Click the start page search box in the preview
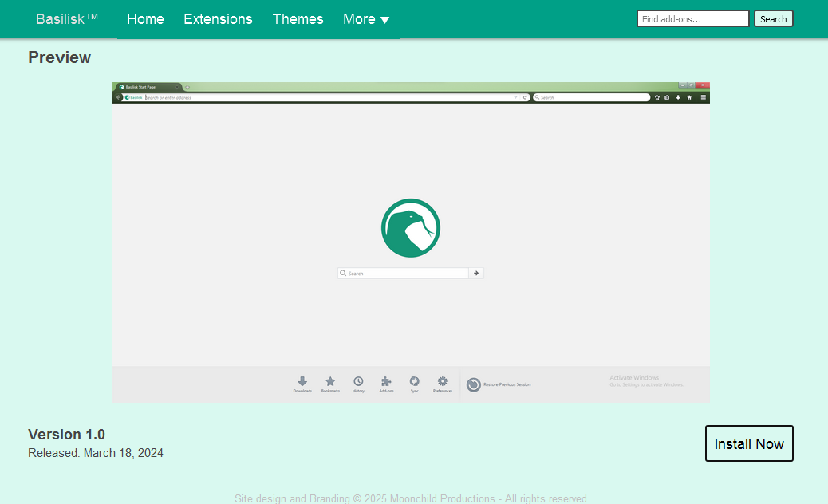The image size is (828, 504). (403, 273)
